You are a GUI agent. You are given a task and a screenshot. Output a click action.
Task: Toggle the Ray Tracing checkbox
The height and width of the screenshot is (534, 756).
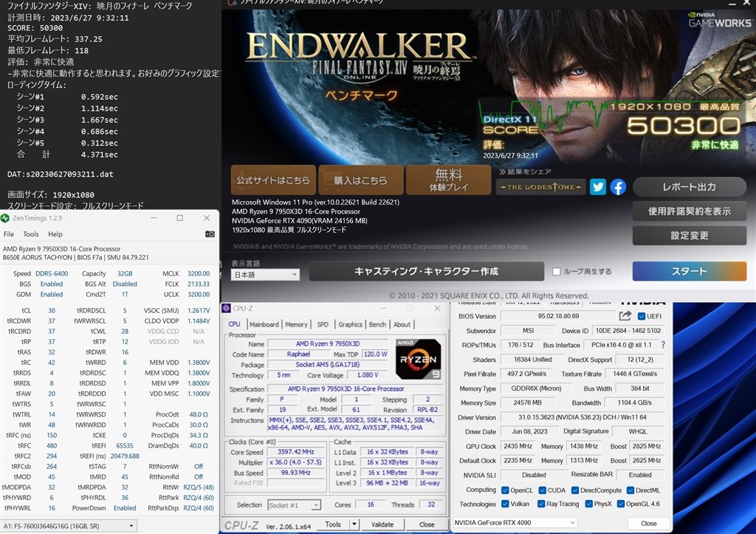[543, 504]
